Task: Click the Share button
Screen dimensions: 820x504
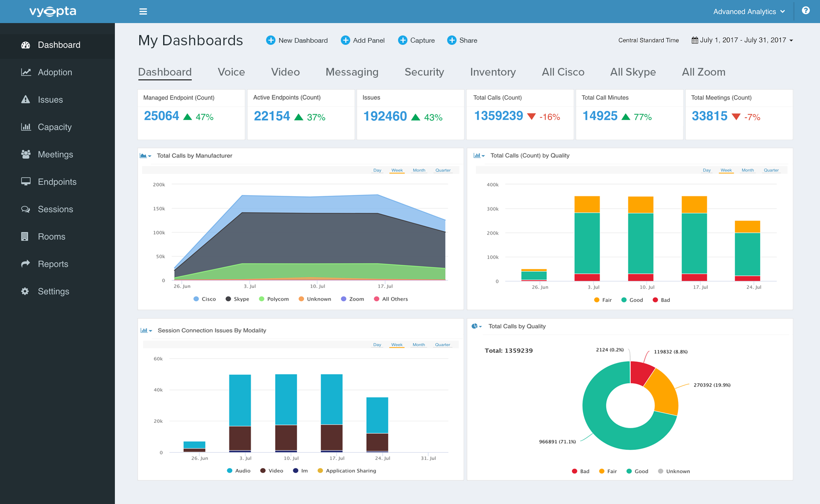Action: [x=462, y=40]
